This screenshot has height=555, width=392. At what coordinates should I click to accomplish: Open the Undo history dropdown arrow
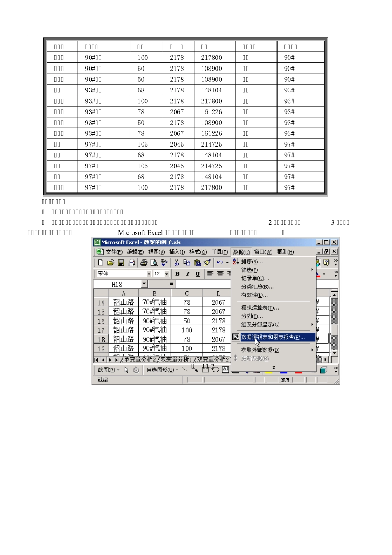(227, 263)
